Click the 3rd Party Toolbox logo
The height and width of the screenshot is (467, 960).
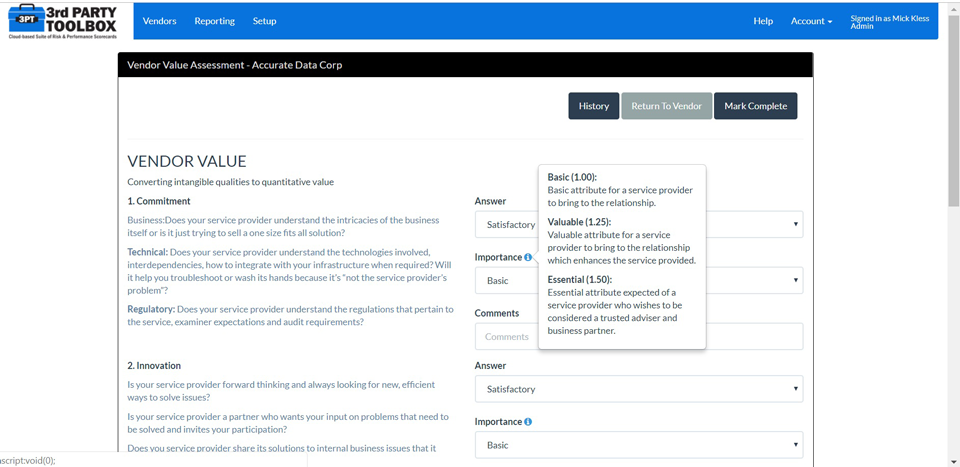coord(63,21)
